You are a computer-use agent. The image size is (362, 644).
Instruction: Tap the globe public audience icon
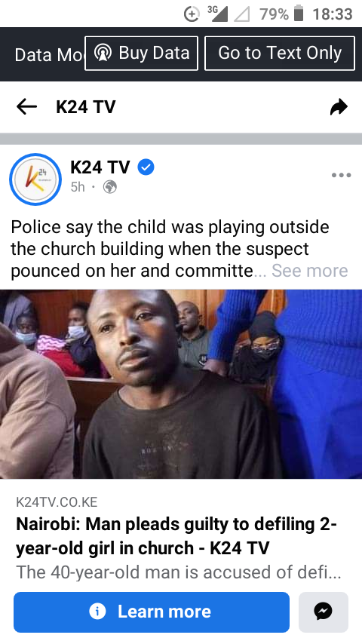click(x=109, y=187)
